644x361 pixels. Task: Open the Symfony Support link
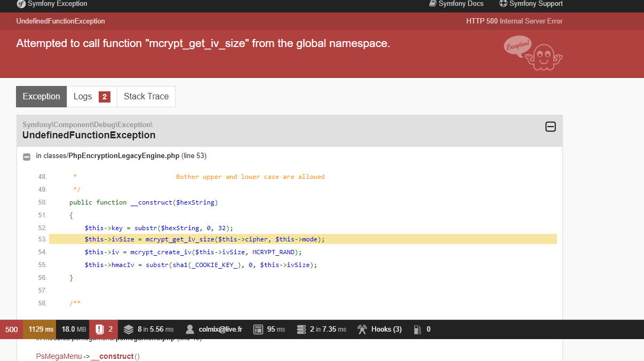click(531, 4)
